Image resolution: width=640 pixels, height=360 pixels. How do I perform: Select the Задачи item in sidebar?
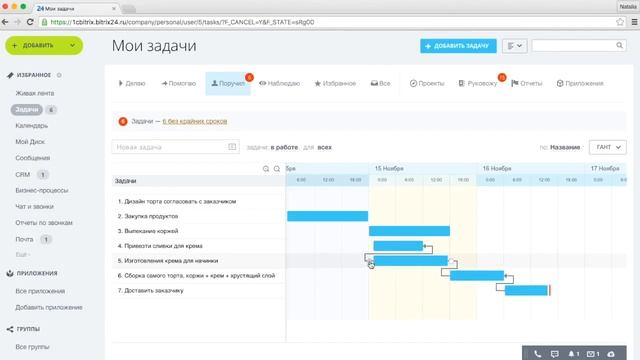(27, 109)
